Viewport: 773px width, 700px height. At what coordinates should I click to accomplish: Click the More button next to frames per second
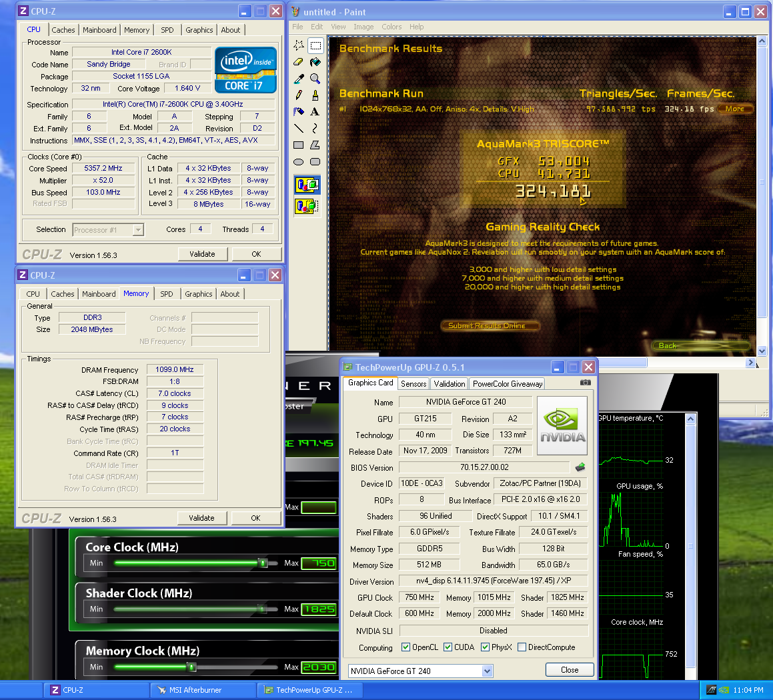point(734,109)
